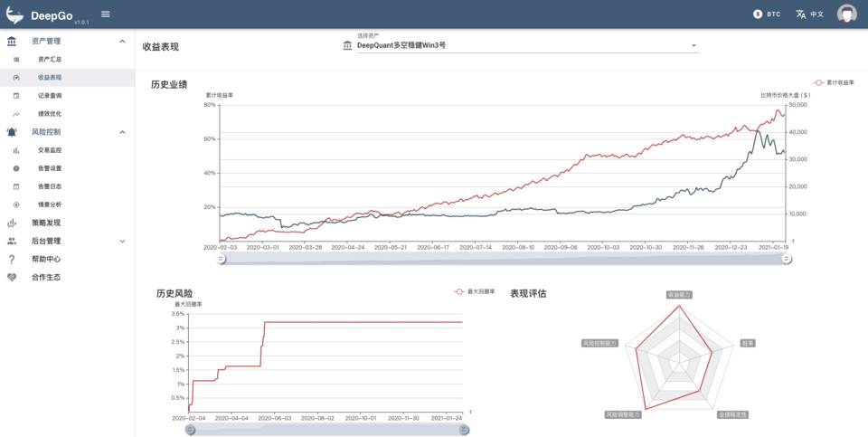Click the 情景分析 target icon
The image size is (868, 437).
click(x=16, y=205)
